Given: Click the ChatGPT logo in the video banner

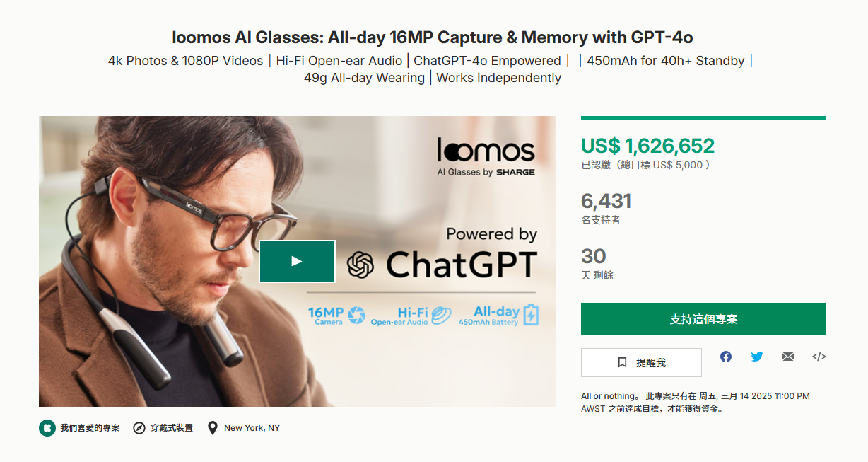Looking at the screenshot, I should click(x=360, y=265).
